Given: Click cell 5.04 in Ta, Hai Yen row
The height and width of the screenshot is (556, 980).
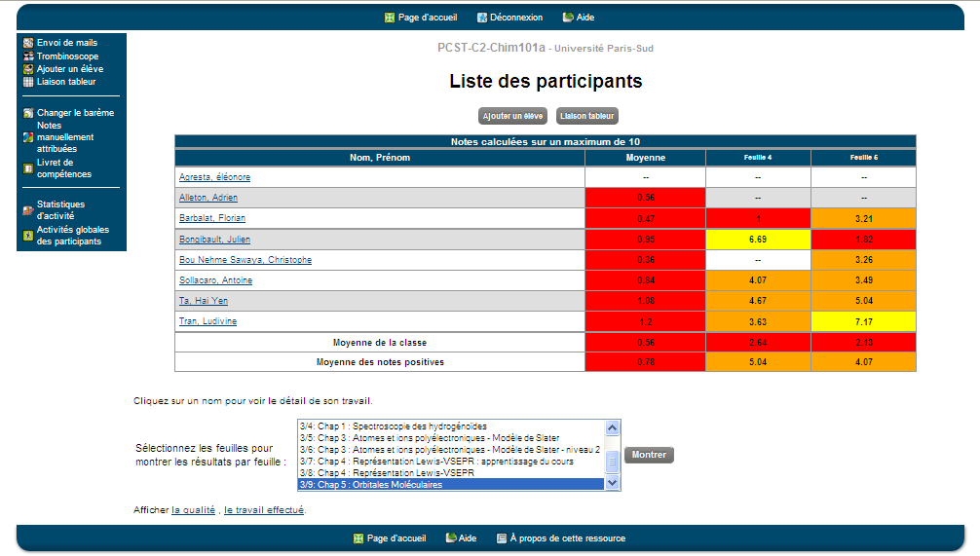Looking at the screenshot, I should [x=864, y=301].
